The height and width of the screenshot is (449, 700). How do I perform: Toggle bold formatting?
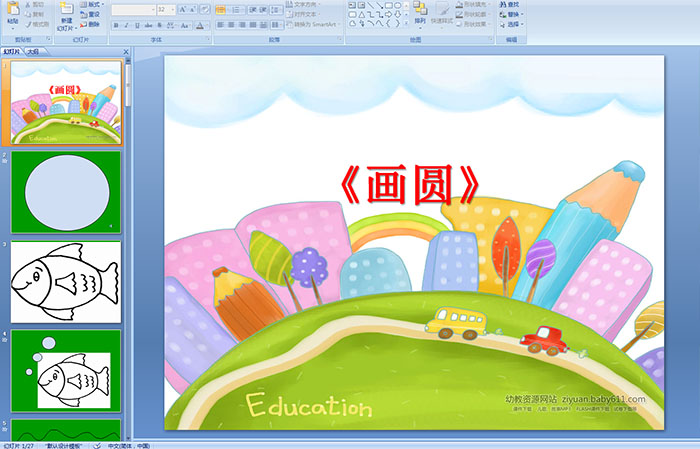click(116, 25)
